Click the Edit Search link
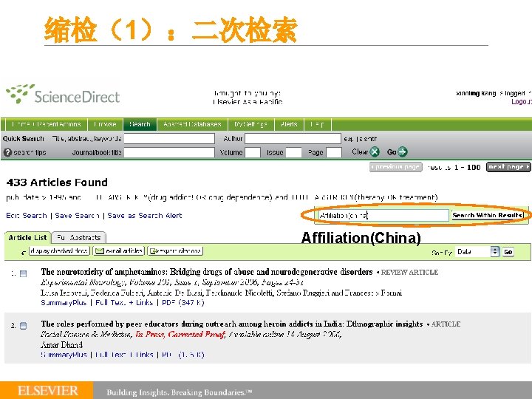This screenshot has width=532, height=399. pyautogui.click(x=27, y=216)
